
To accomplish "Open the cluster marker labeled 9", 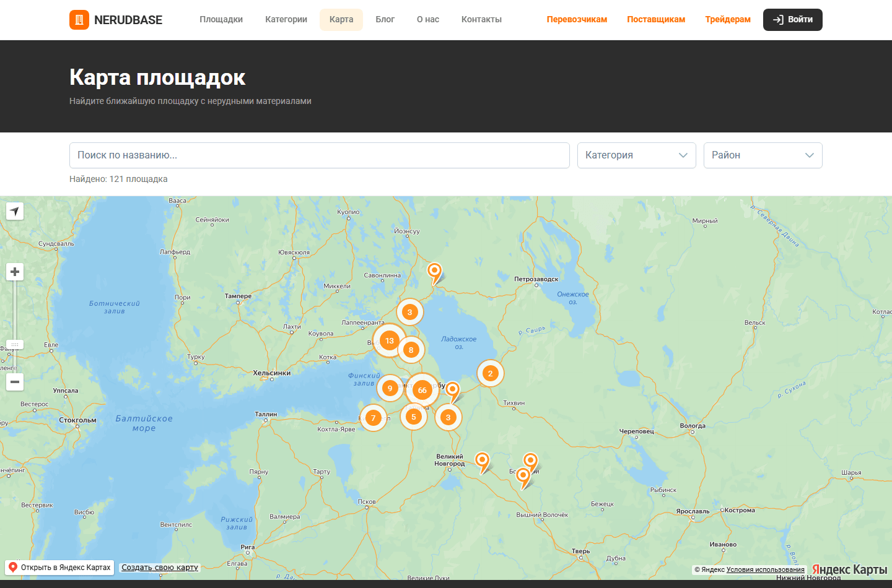I will 390,388.
